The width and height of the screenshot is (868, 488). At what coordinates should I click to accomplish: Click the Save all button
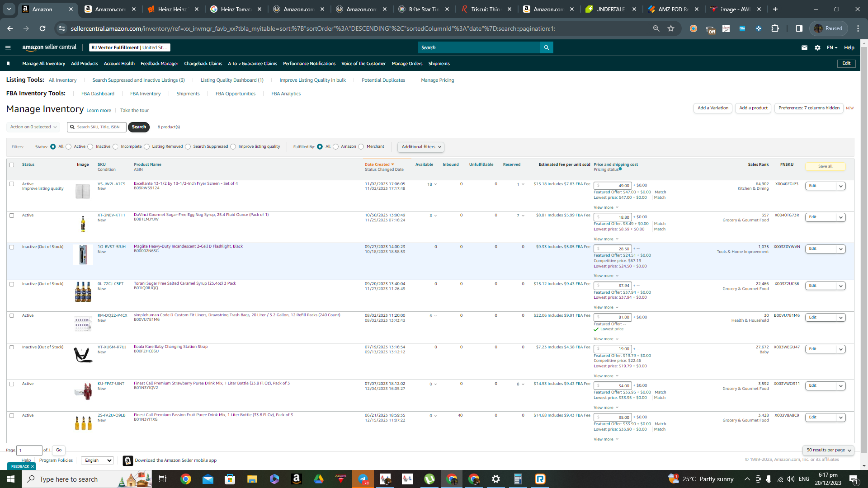point(825,166)
